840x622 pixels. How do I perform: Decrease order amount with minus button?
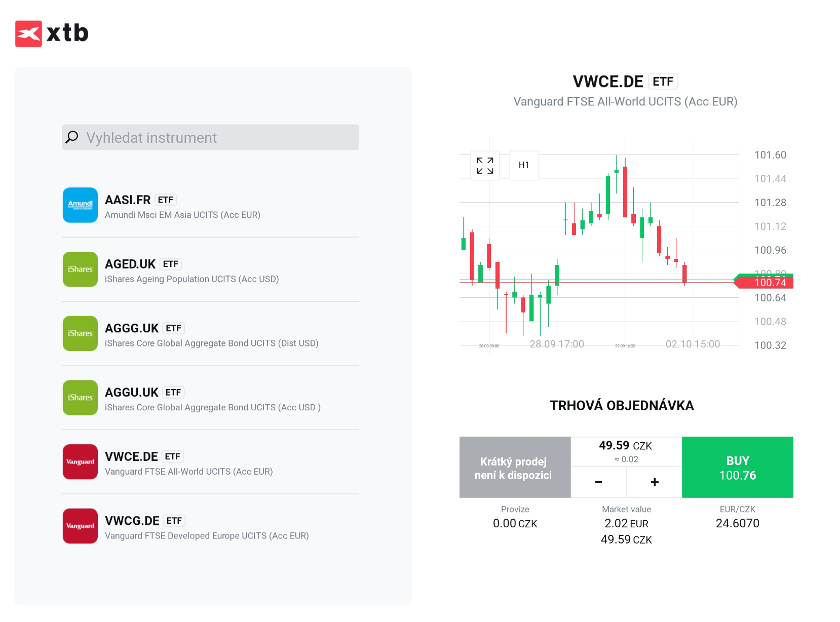click(x=598, y=482)
